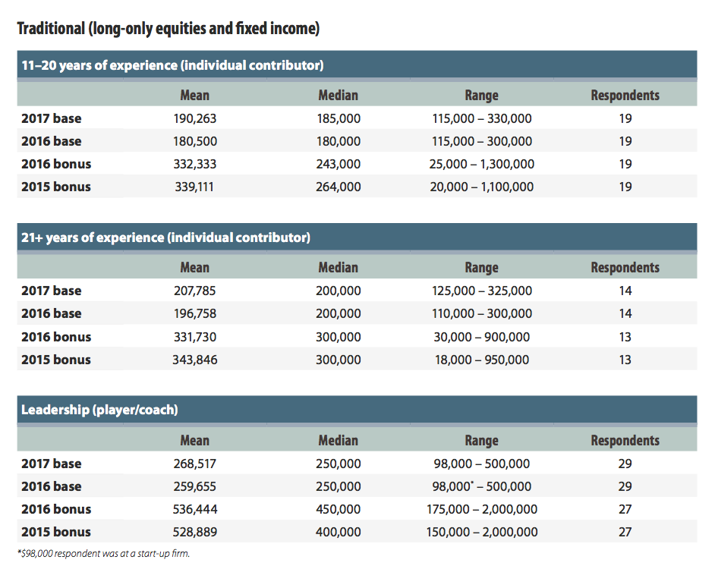Click the 536,444 mean 2016 bonus value
This screenshot has height=588, width=715.
(194, 509)
